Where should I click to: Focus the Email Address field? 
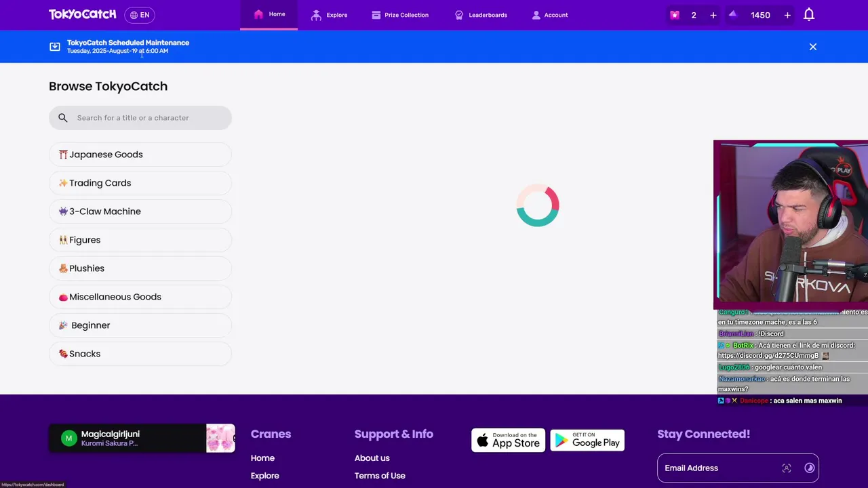738,468
